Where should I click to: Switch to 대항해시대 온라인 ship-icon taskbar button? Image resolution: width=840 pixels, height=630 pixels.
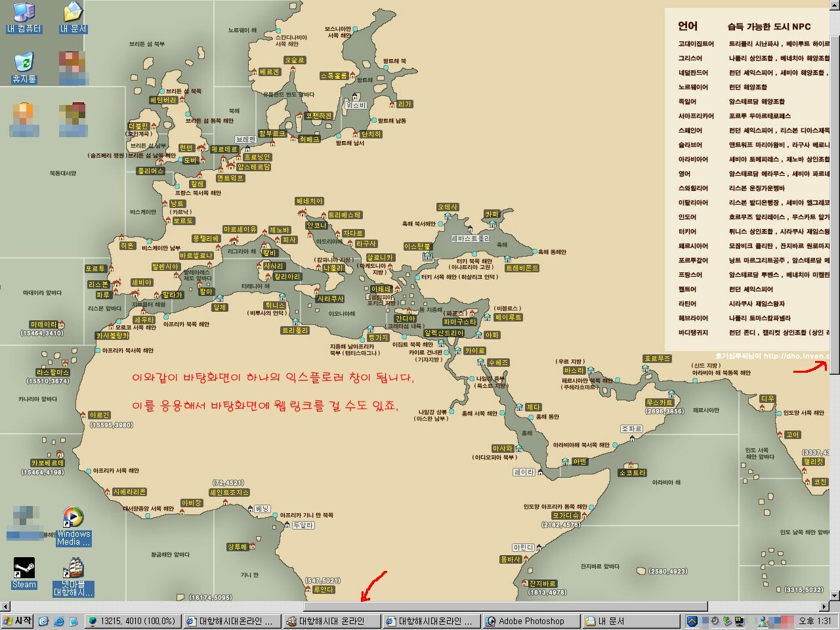331,621
